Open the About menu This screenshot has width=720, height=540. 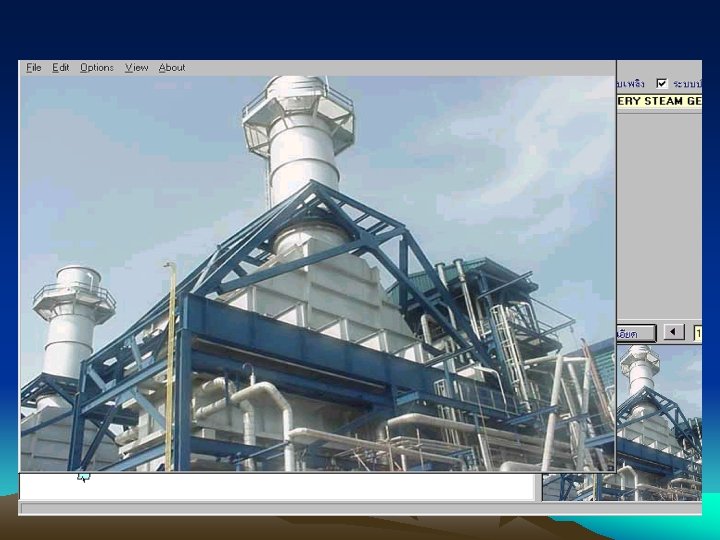(172, 68)
